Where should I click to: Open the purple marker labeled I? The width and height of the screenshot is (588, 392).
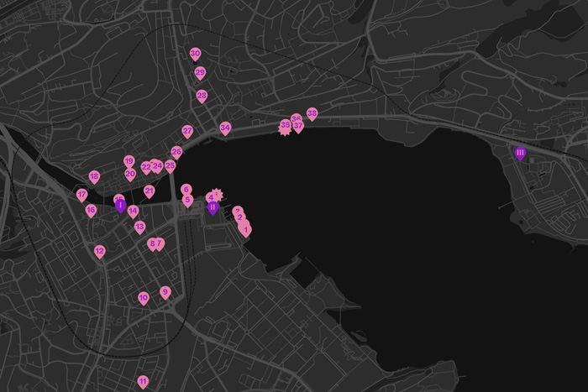[x=120, y=205]
